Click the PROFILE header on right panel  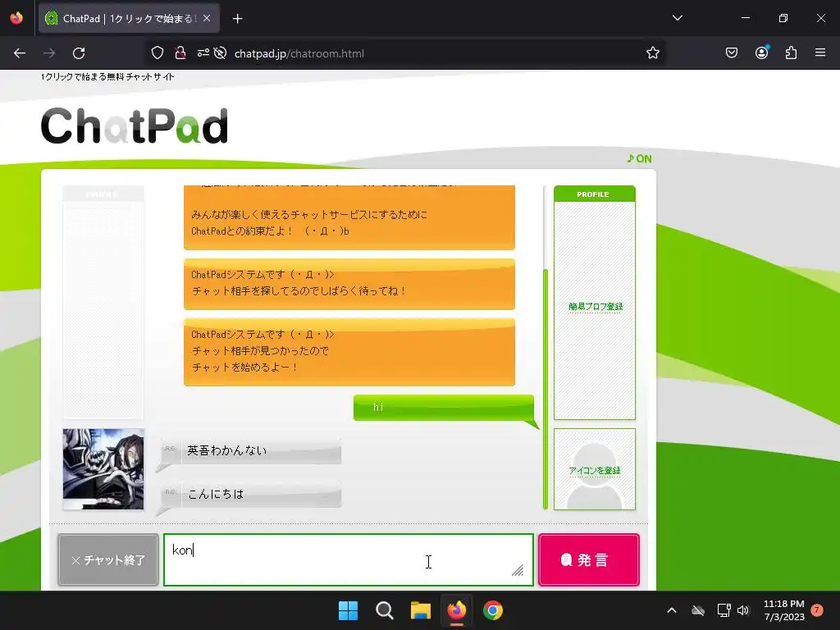click(594, 194)
